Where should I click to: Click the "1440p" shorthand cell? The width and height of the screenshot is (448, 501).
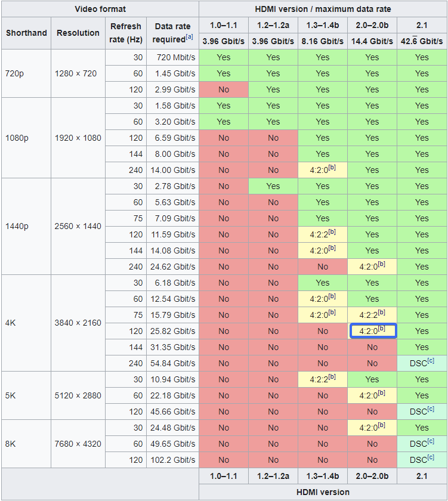(x=26, y=226)
